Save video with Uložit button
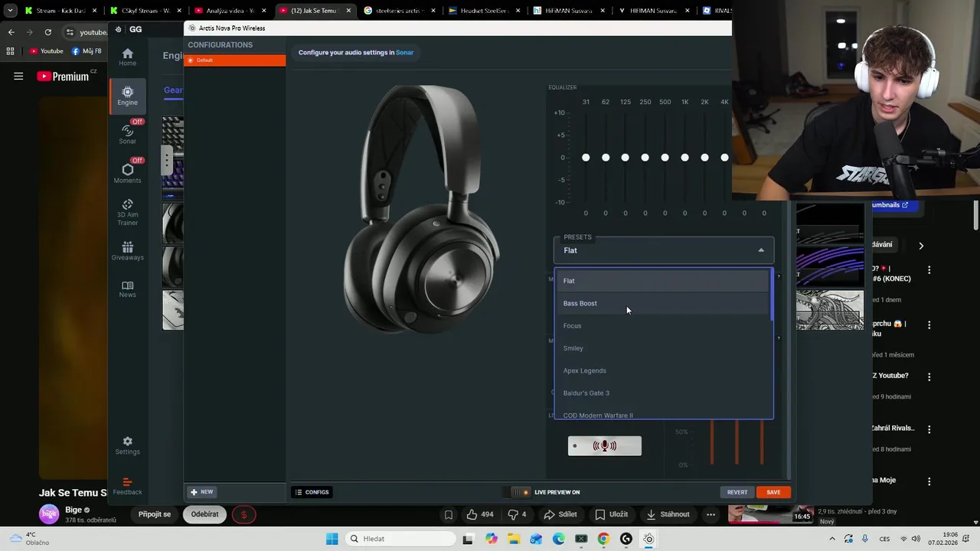Image resolution: width=980 pixels, height=551 pixels. point(612,514)
